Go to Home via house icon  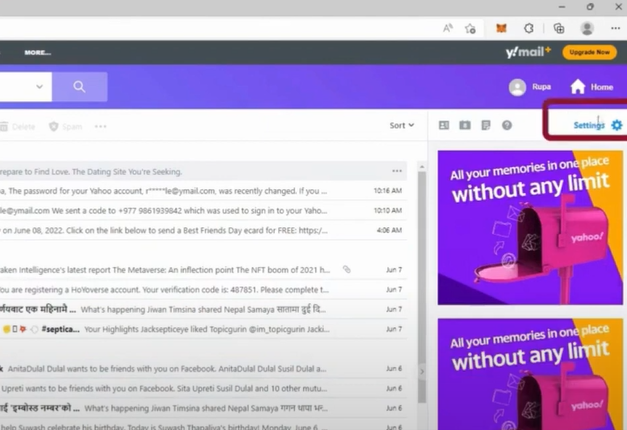[x=578, y=87]
